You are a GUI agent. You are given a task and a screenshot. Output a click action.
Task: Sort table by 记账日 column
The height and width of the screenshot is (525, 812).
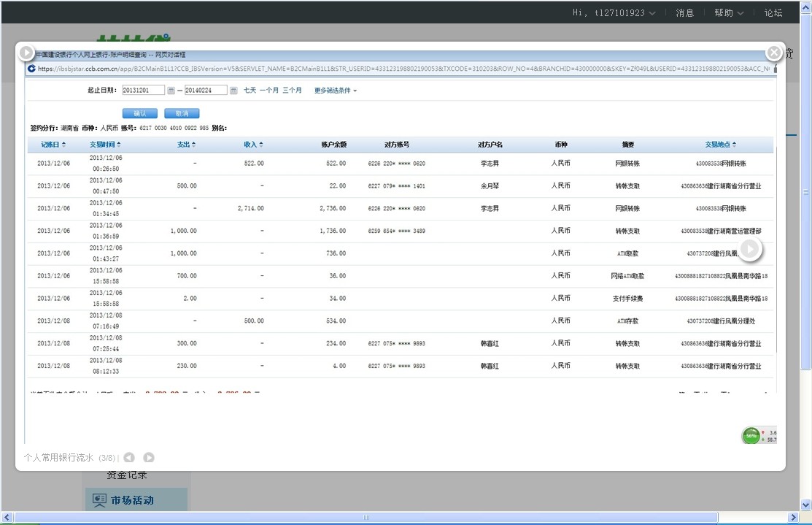pos(53,145)
